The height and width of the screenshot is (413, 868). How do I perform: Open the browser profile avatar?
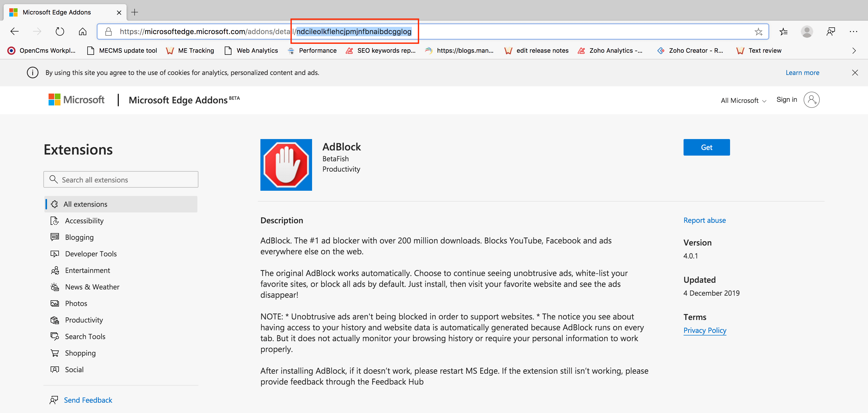(x=807, y=32)
